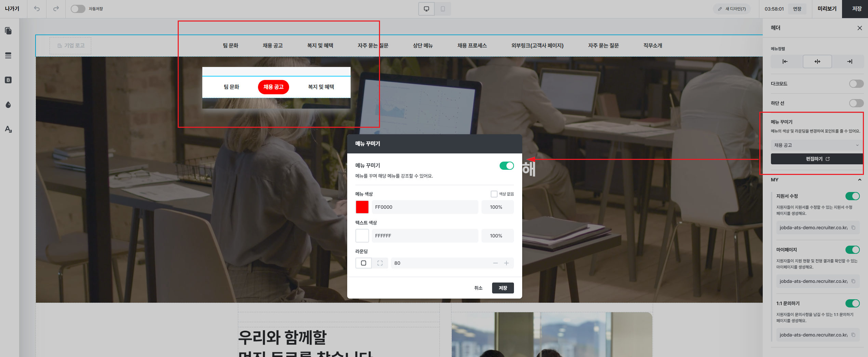Screen dimensions: 868x357
Task: Click the FFFFFF text color field
Action: point(424,236)
